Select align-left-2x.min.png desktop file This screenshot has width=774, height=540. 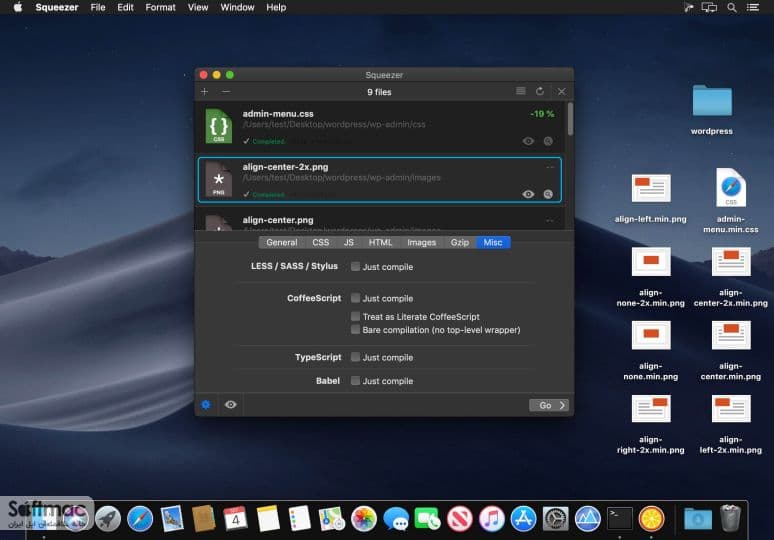pyautogui.click(x=731, y=409)
